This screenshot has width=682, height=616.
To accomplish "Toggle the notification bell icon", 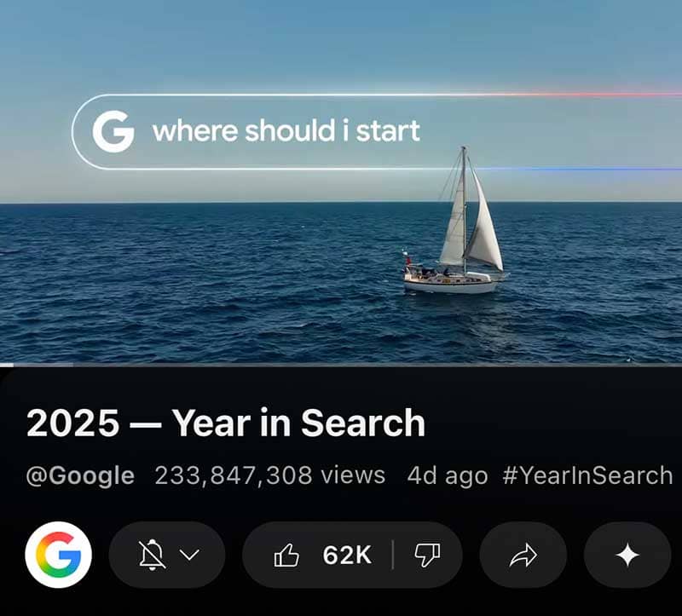I will pos(152,555).
